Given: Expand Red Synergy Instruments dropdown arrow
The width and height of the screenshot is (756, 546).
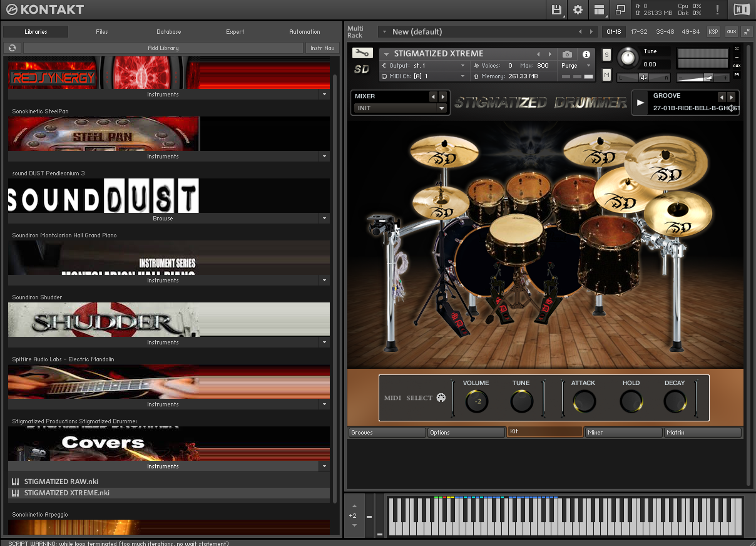Looking at the screenshot, I should (324, 95).
